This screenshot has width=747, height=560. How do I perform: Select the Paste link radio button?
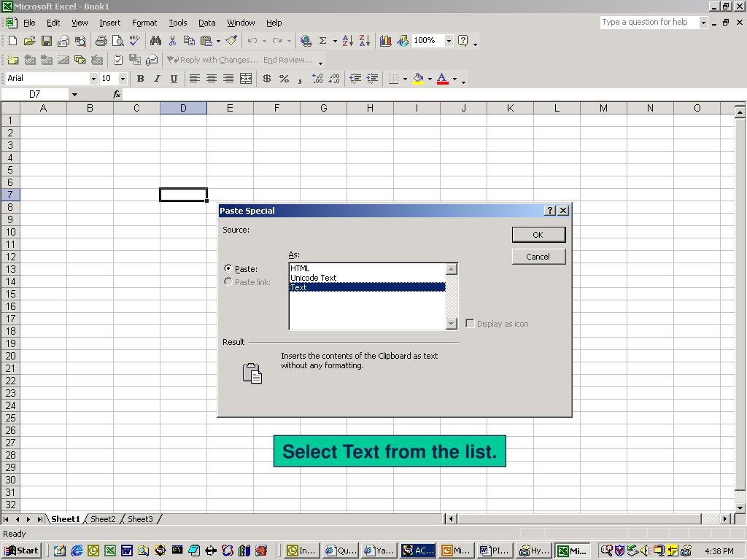228,281
